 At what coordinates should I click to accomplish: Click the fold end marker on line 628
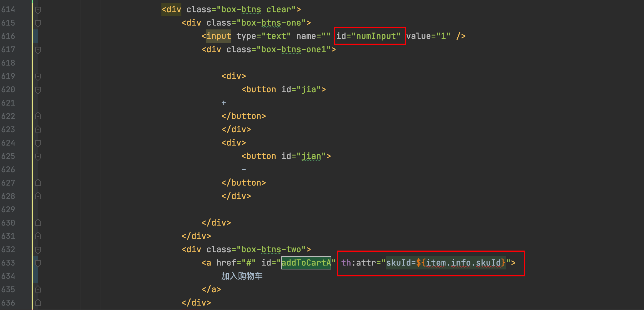pos(38,196)
